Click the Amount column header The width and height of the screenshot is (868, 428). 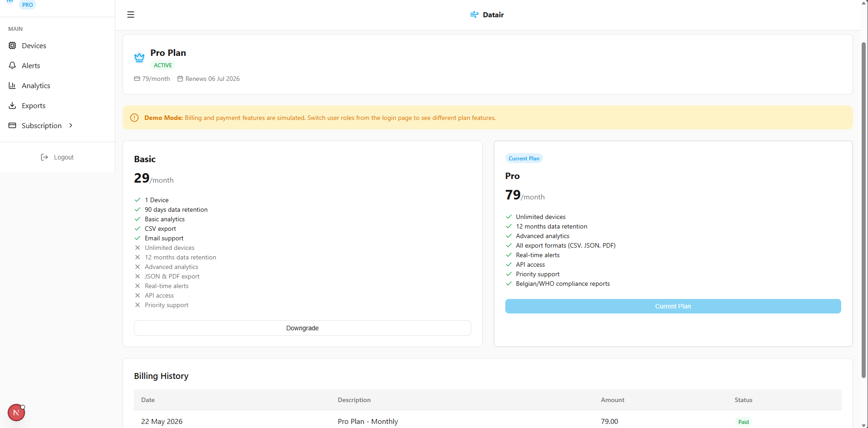(612, 400)
